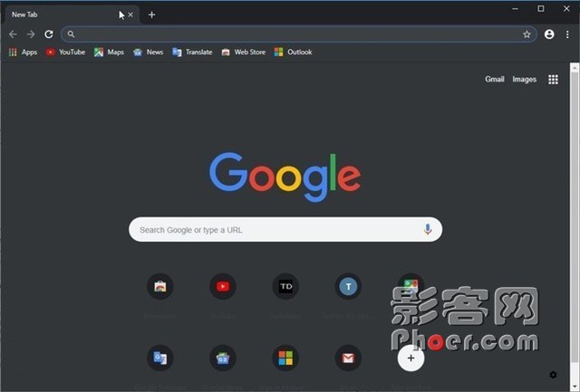Open Customize page with the gear icon
This screenshot has height=392, width=580.
coord(553,375)
